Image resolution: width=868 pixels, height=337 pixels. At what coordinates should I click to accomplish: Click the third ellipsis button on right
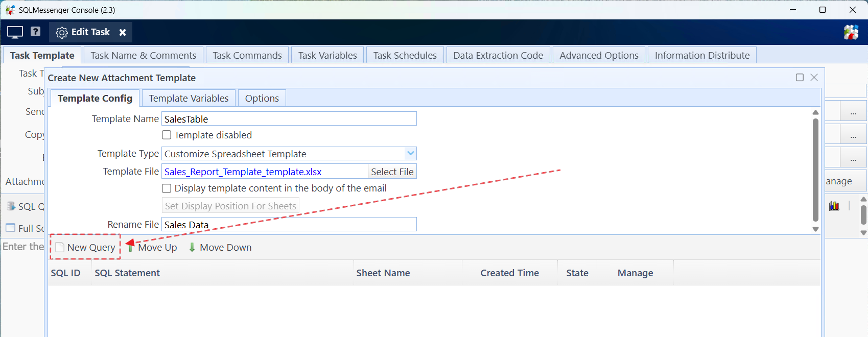point(853,158)
